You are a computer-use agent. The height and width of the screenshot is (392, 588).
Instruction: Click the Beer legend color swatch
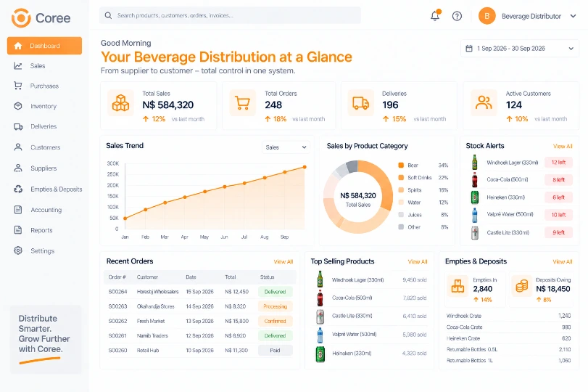pyautogui.click(x=401, y=166)
